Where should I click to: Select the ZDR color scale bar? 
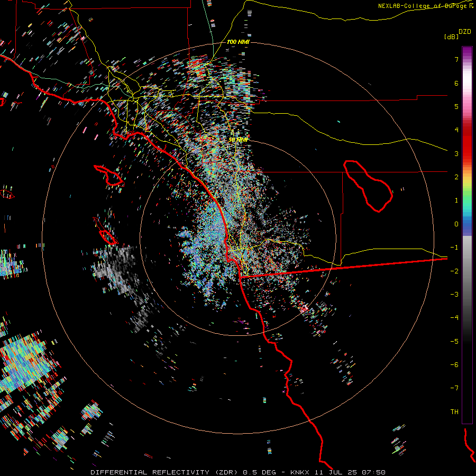coord(467,235)
